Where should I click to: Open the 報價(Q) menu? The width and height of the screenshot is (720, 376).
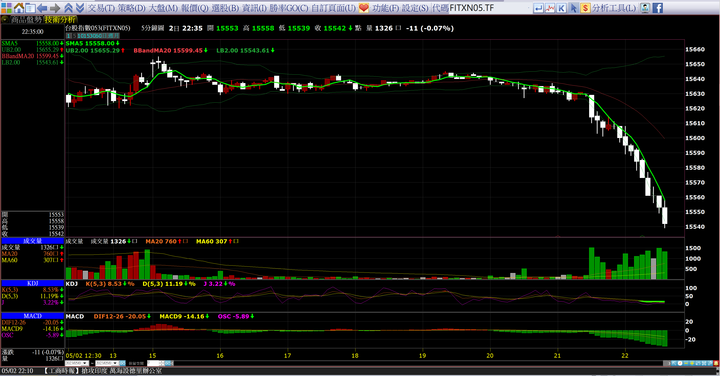click(x=195, y=8)
